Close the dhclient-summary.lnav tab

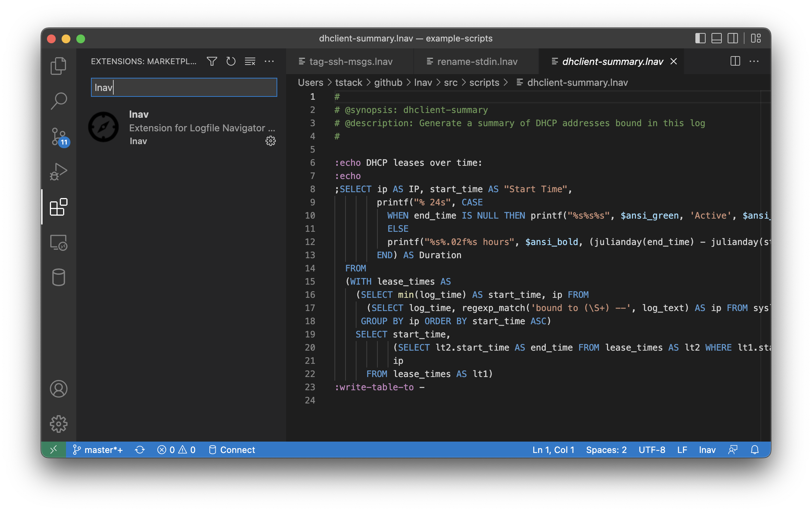click(x=673, y=61)
